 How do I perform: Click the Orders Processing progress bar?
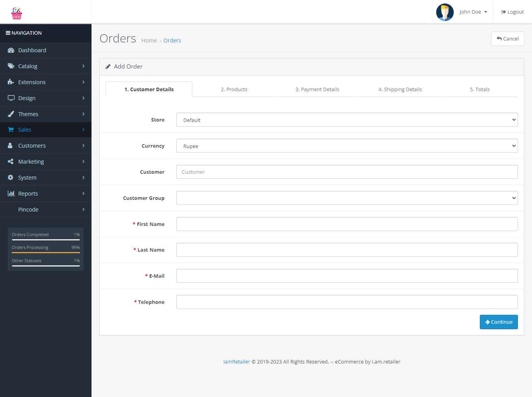(x=46, y=253)
